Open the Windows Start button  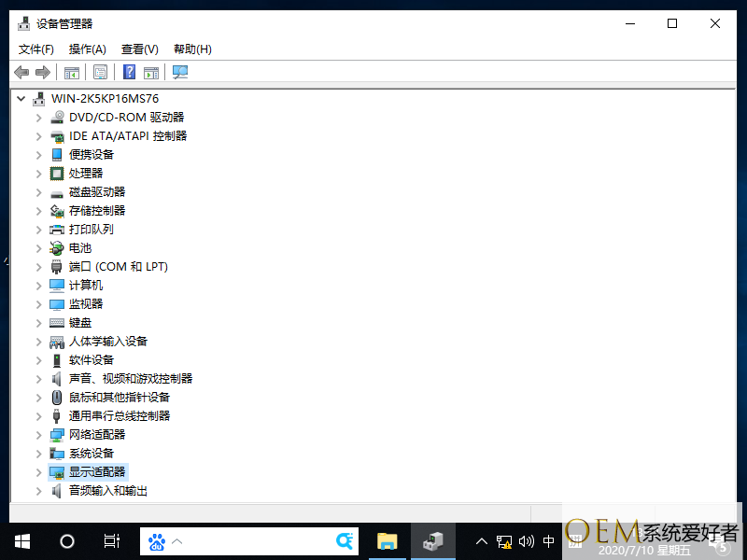pos(21,540)
